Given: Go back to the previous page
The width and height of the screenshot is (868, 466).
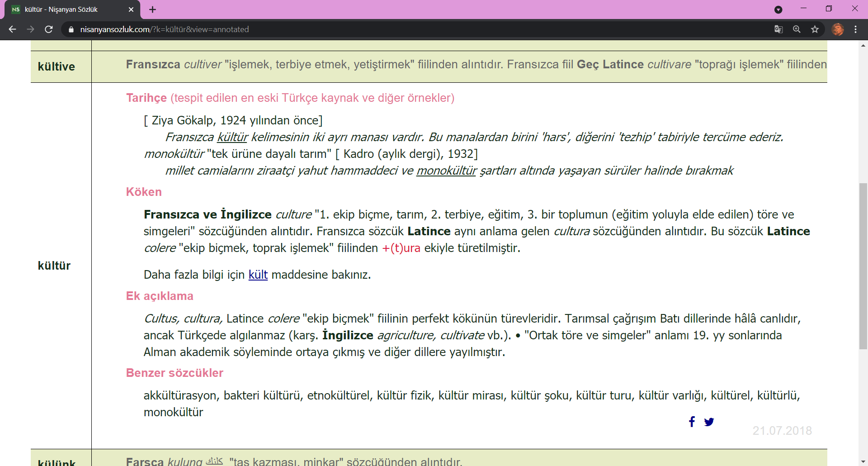Looking at the screenshot, I should 12,29.
